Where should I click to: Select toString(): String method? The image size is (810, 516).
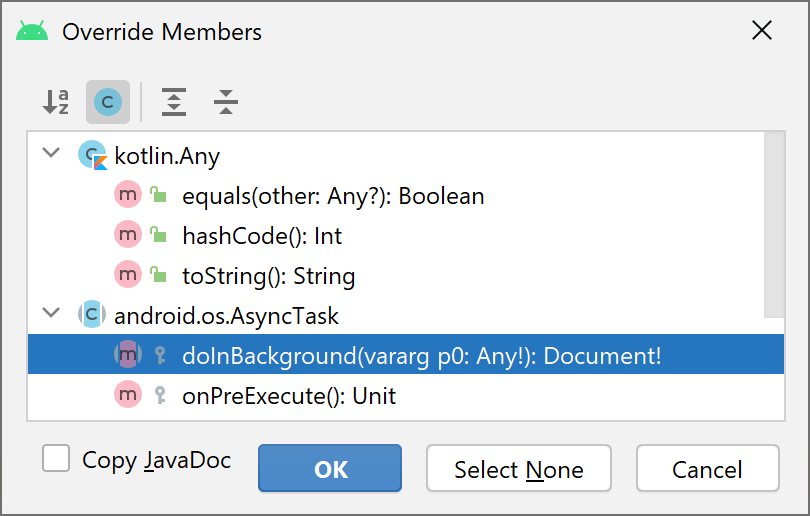269,276
